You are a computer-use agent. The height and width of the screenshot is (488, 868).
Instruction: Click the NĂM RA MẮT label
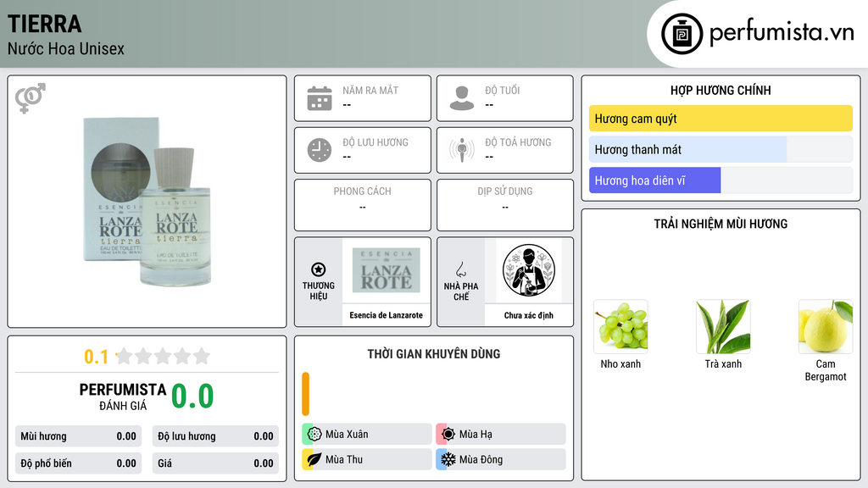(x=370, y=90)
